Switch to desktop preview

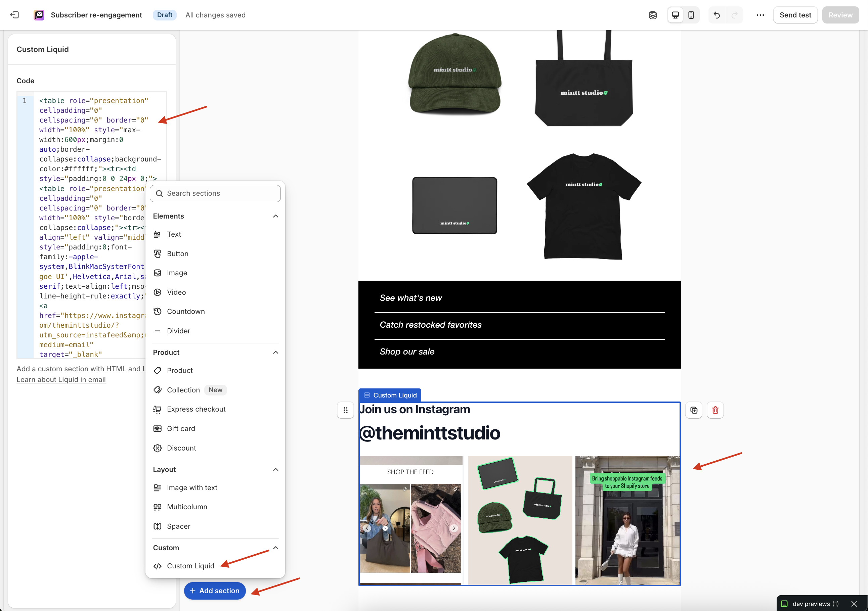click(x=675, y=15)
